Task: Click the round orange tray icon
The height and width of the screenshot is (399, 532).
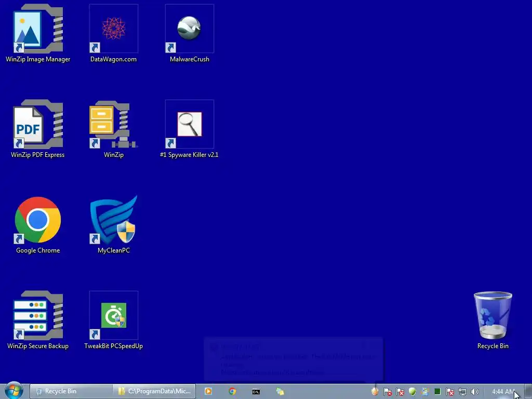Action: coord(375,392)
